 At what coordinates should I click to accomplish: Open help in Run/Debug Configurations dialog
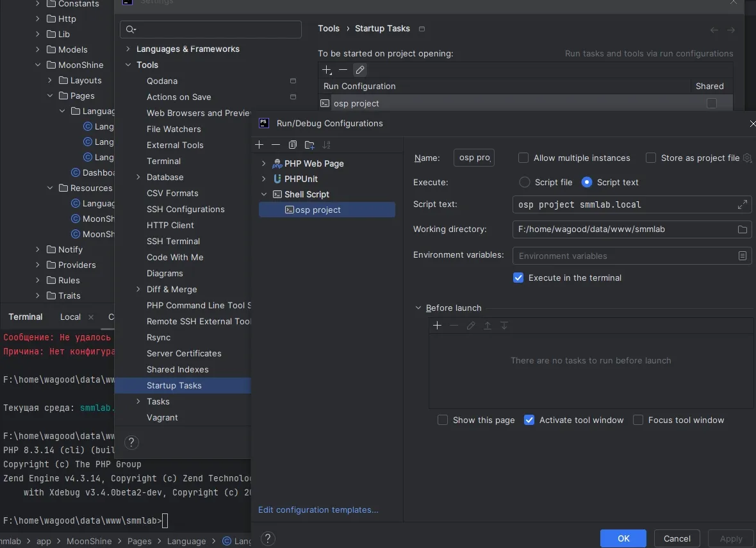[268, 538]
